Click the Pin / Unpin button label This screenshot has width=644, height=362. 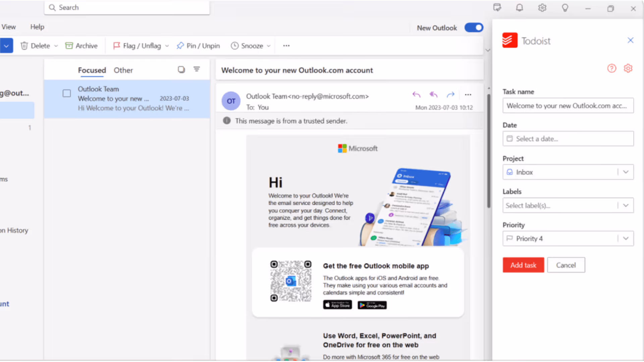tap(203, 46)
